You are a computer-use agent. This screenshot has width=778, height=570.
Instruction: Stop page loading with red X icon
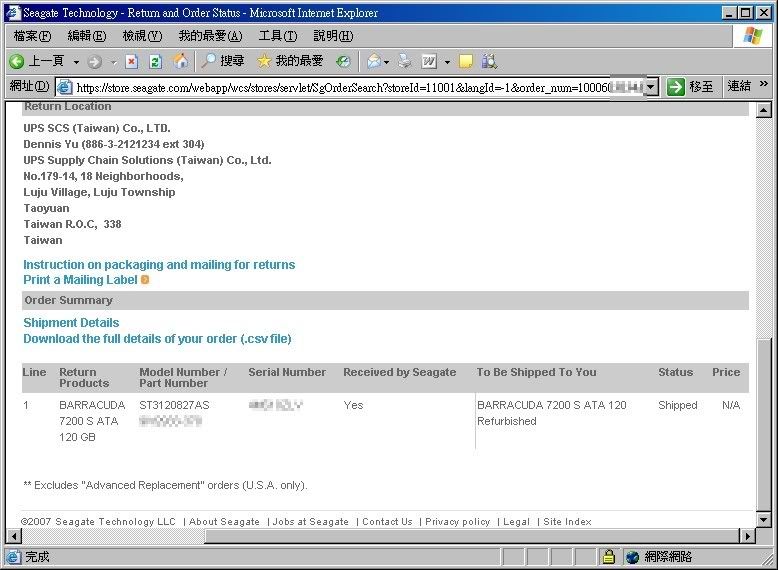131,62
